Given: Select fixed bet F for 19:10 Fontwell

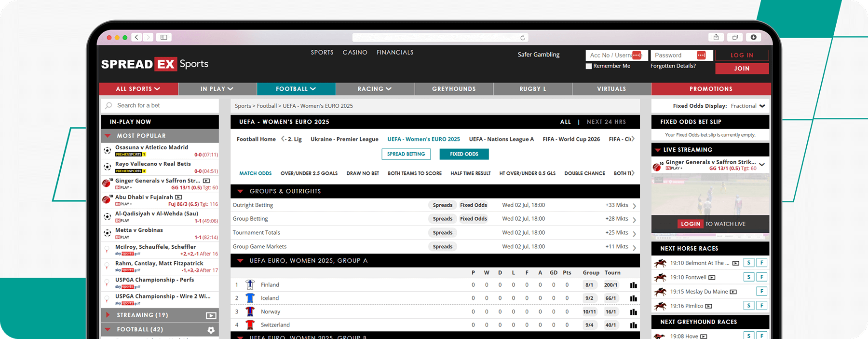Looking at the screenshot, I should 761,277.
